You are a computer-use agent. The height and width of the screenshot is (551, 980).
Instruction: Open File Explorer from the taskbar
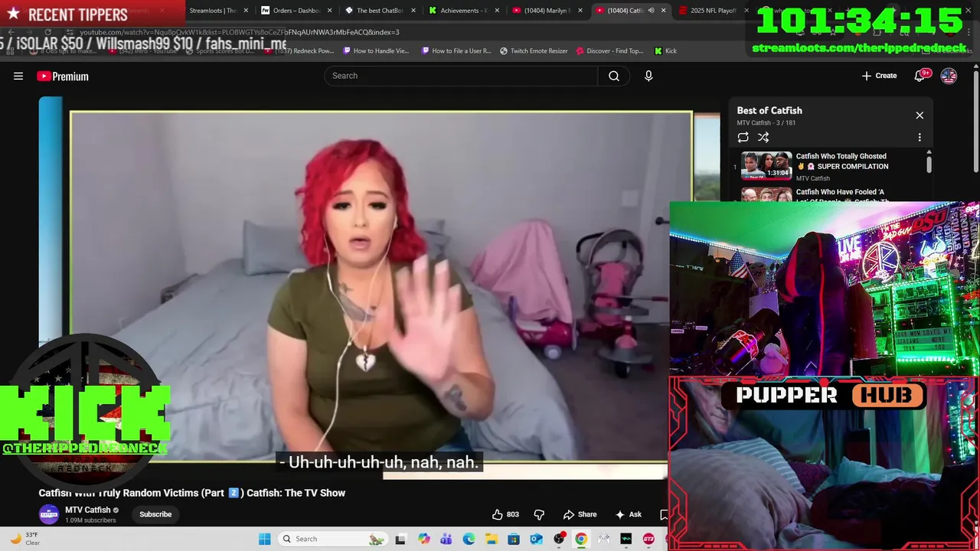[x=491, y=539]
